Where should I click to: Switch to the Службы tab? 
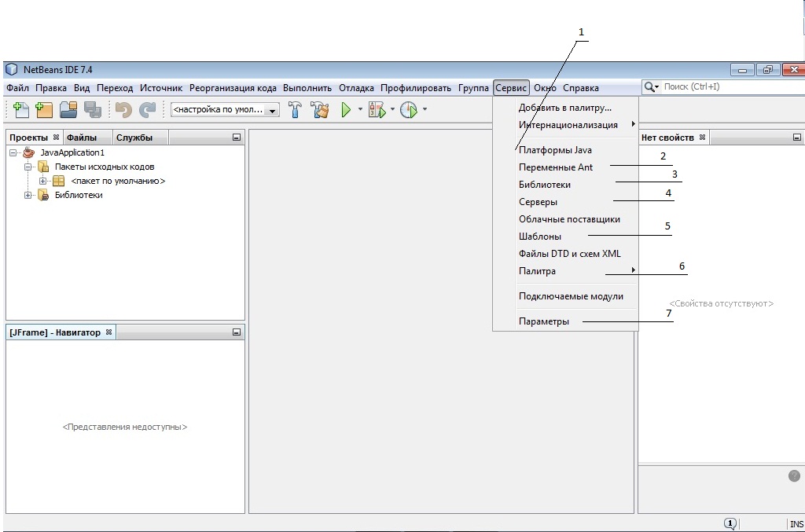point(140,138)
